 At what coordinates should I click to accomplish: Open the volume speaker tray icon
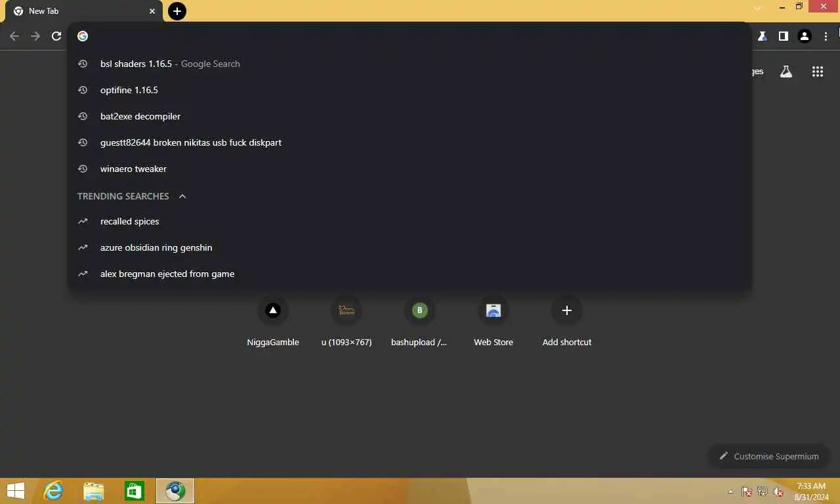tap(778, 492)
